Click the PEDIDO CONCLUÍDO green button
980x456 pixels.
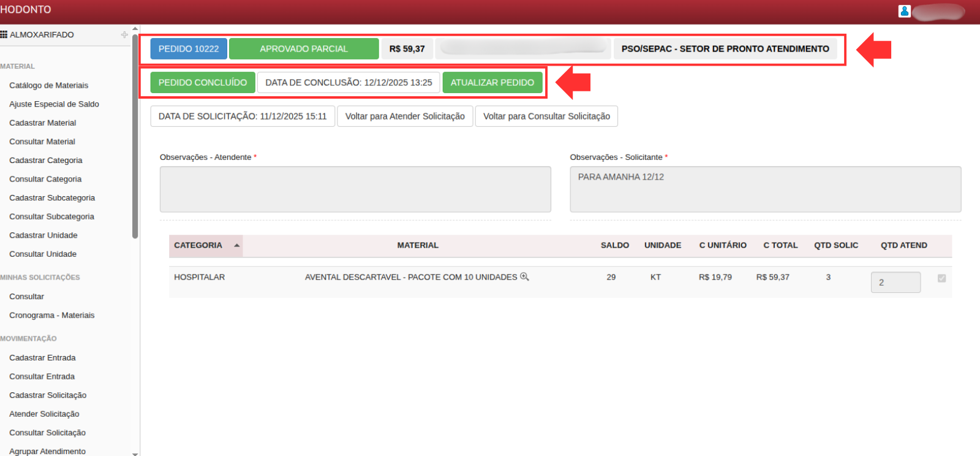pyautogui.click(x=203, y=83)
